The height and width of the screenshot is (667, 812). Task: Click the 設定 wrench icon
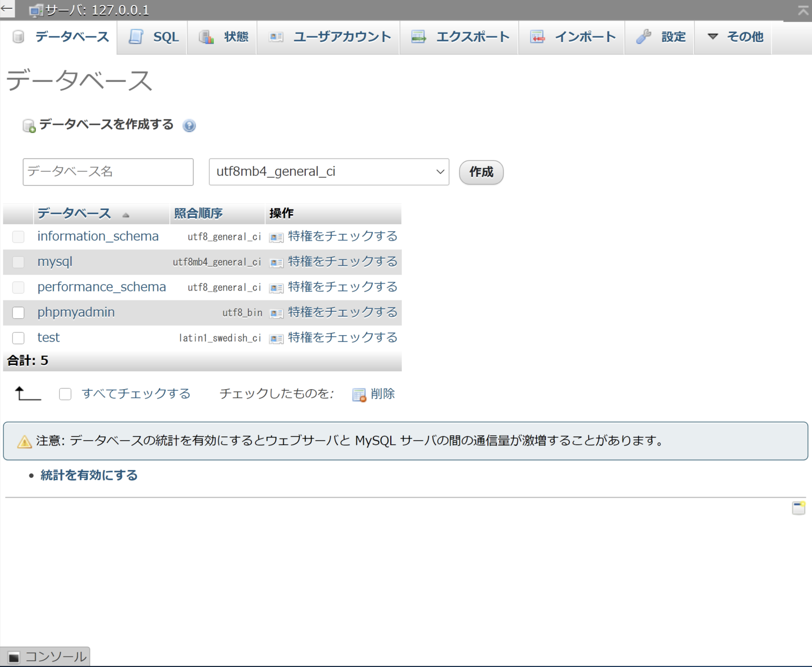[x=643, y=37]
